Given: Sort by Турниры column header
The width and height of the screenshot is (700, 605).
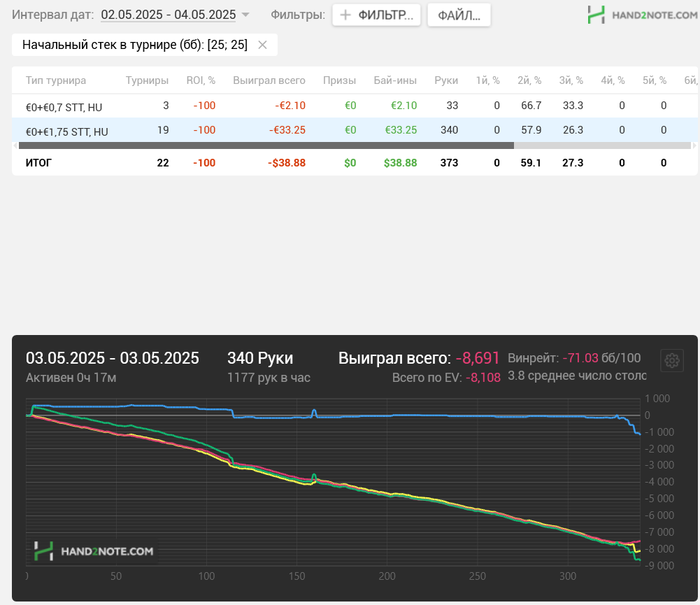Looking at the screenshot, I should 147,80.
